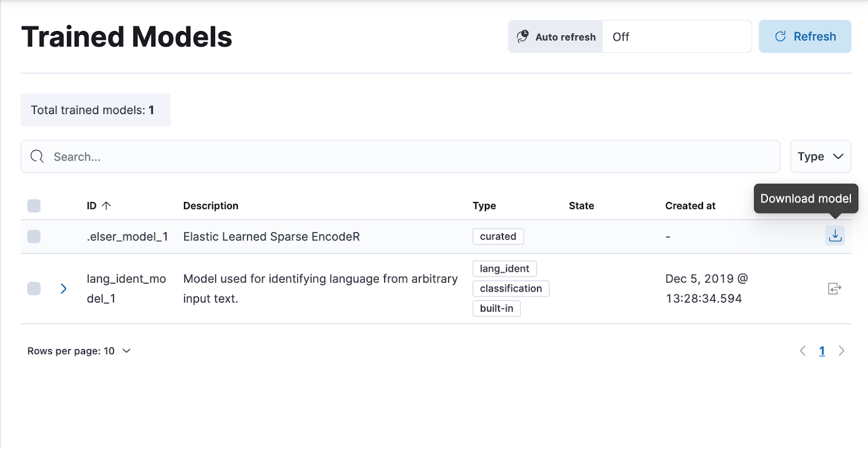Image resolution: width=868 pixels, height=449 pixels.
Task: Select the .elser_model_1 row checkbox
Action: [x=34, y=236]
